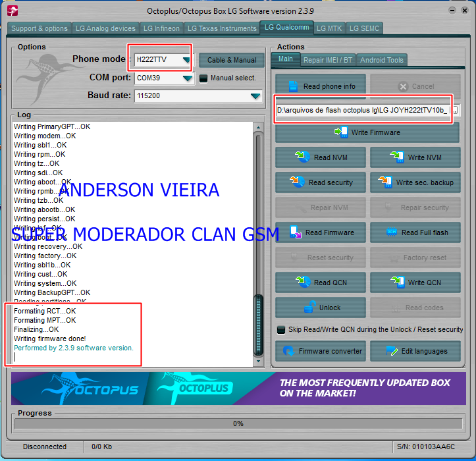This screenshot has width=476, height=461.
Task: Click the Reset security button
Action: [x=321, y=258]
